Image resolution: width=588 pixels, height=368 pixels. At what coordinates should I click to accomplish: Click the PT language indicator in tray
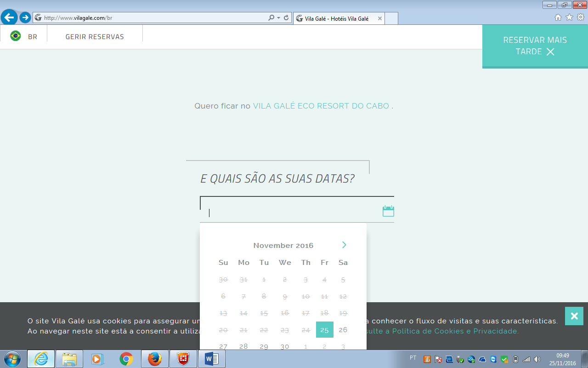pyautogui.click(x=413, y=358)
